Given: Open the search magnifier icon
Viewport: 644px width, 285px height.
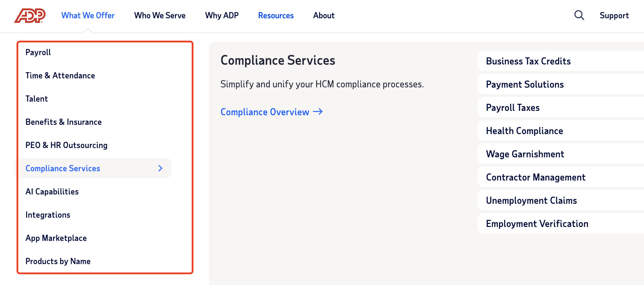Looking at the screenshot, I should tap(579, 15).
